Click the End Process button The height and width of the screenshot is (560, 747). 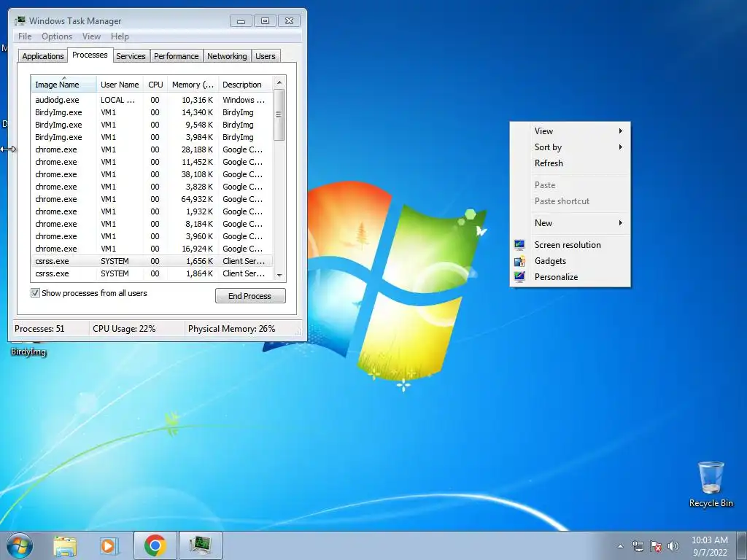coord(250,296)
